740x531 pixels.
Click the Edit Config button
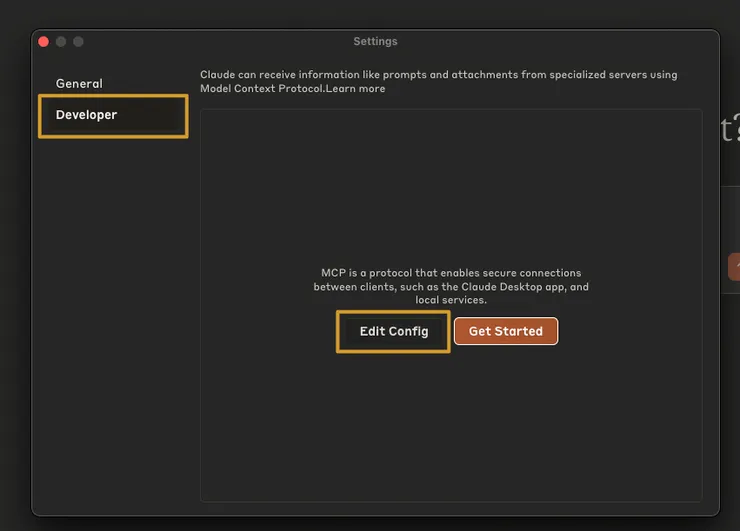pyautogui.click(x=393, y=331)
